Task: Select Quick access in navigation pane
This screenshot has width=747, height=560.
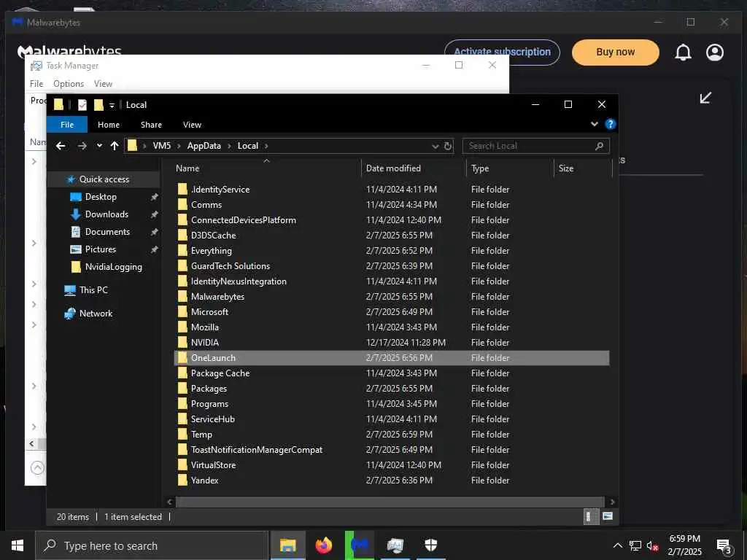Action: (x=104, y=179)
